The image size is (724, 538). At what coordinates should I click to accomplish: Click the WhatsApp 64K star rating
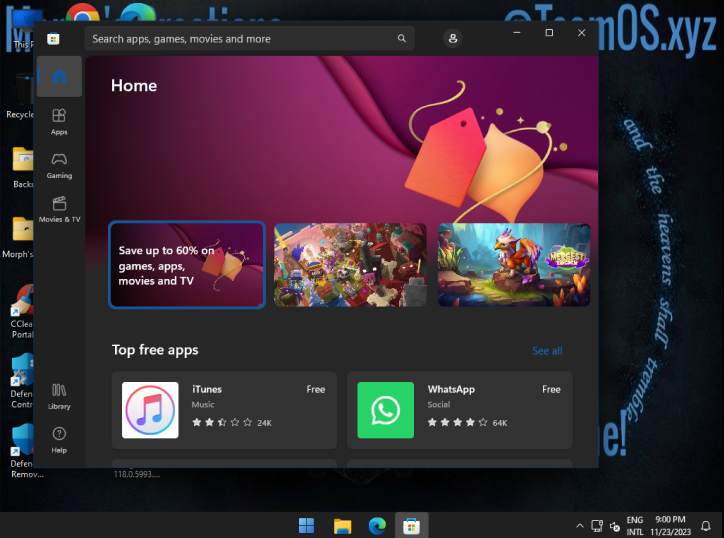pos(467,423)
